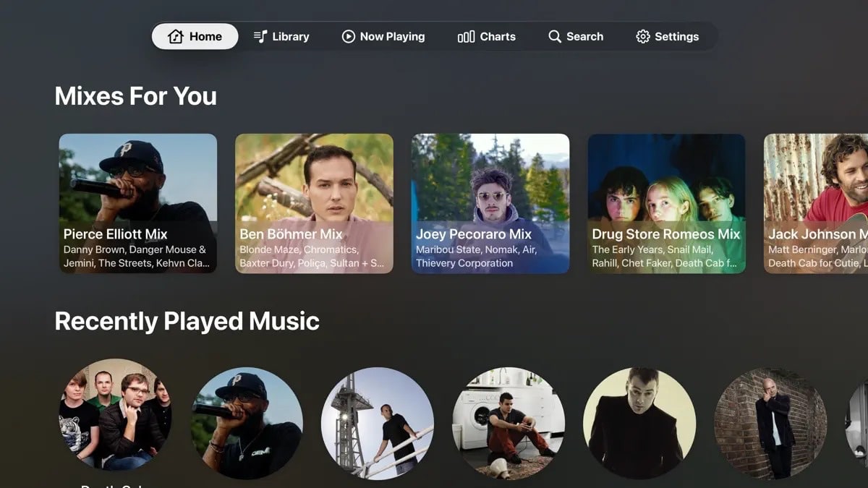Click the Recently Played Music heading
The width and height of the screenshot is (868, 488).
(x=187, y=321)
